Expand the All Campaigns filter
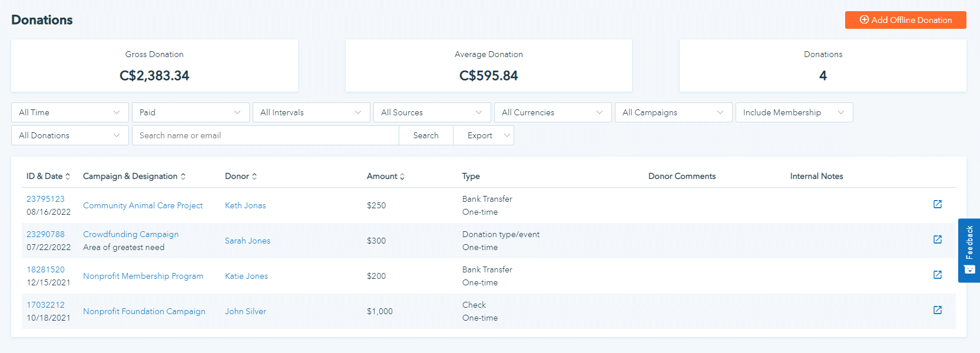Viewport: 980px width, 353px height. [x=673, y=112]
